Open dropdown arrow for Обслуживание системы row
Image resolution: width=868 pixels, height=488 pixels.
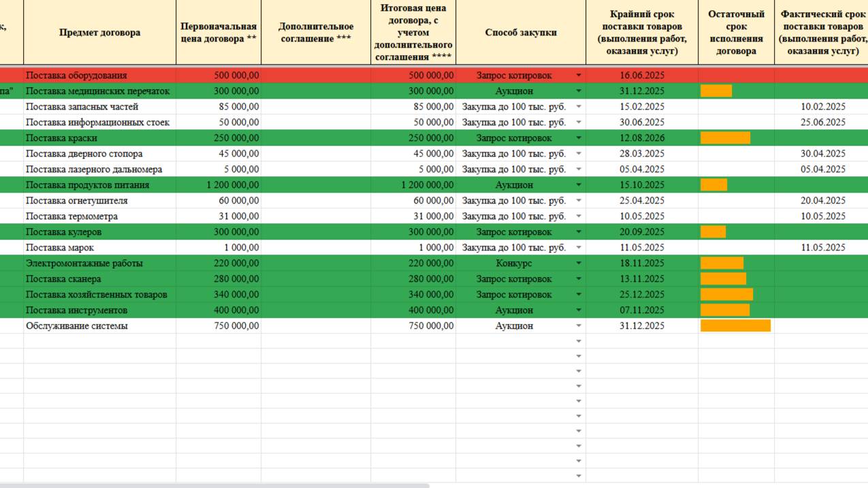pos(579,326)
